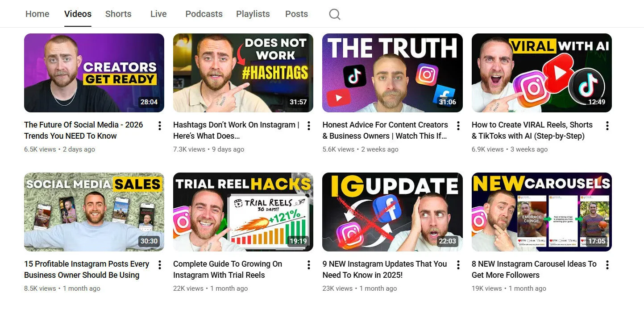Open the Podcasts tab
Screen dimensions: 644x309
click(x=204, y=14)
